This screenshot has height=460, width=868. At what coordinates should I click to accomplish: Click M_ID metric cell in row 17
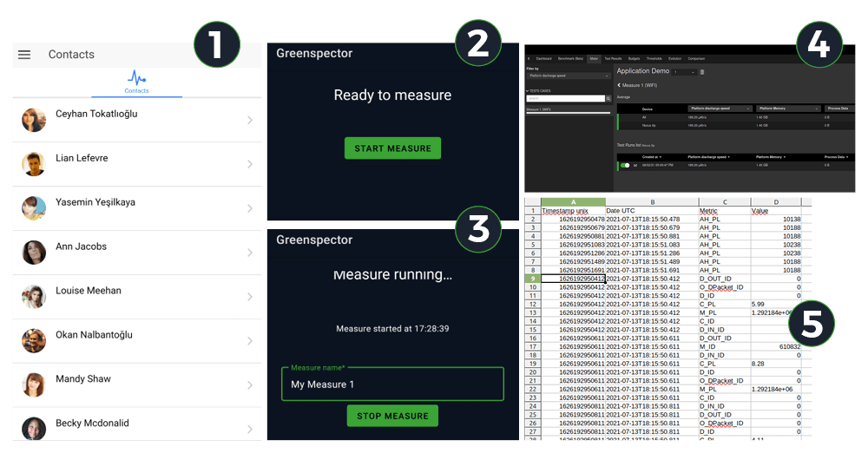(x=725, y=346)
